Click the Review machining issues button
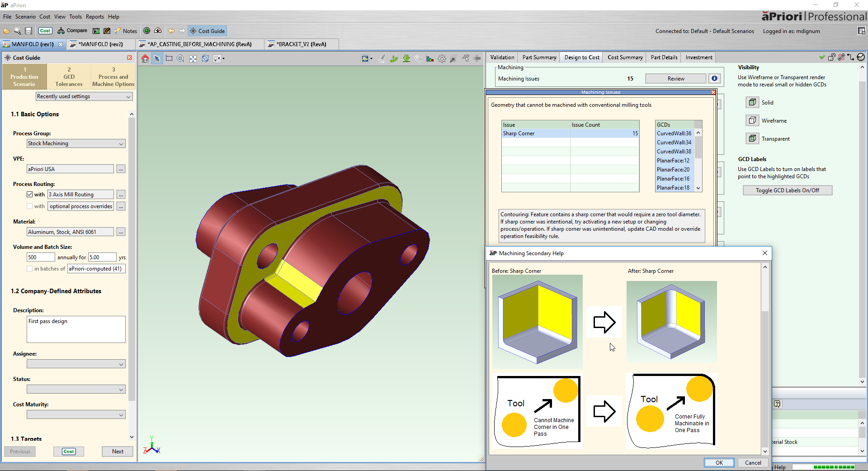Image resolution: width=868 pixels, height=471 pixels. click(676, 79)
